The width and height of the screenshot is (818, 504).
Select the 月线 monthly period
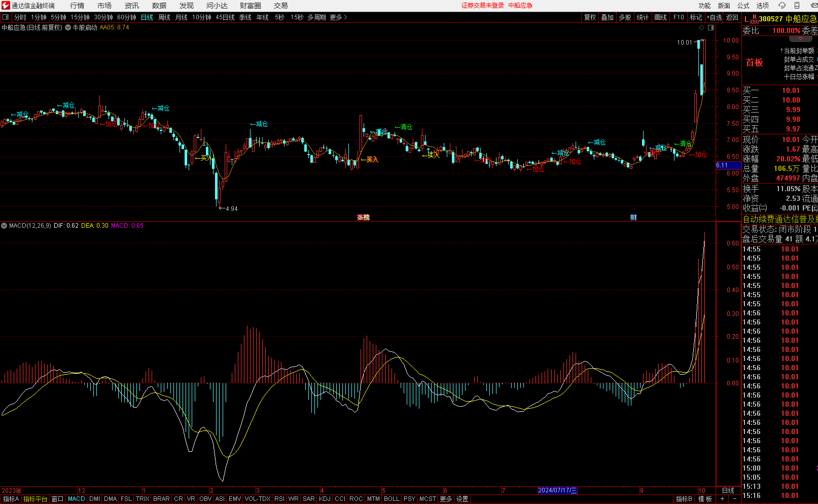182,17
